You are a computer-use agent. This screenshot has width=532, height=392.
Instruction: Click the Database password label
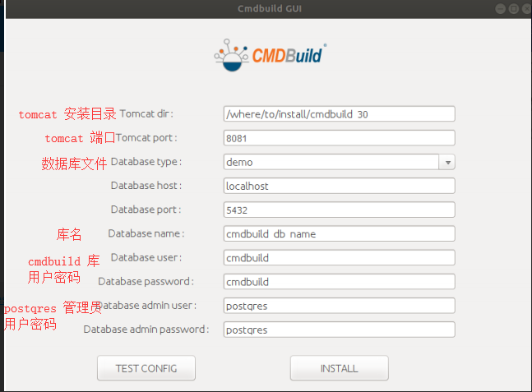[x=146, y=281]
